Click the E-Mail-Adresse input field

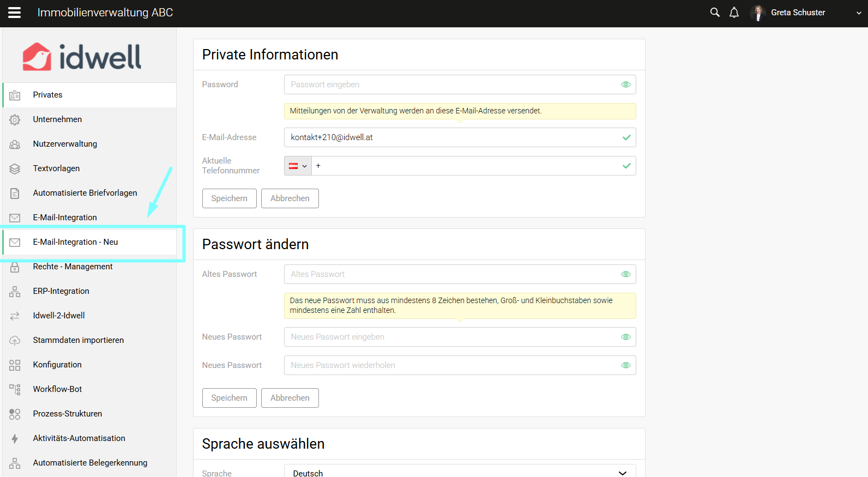pyautogui.click(x=453, y=137)
